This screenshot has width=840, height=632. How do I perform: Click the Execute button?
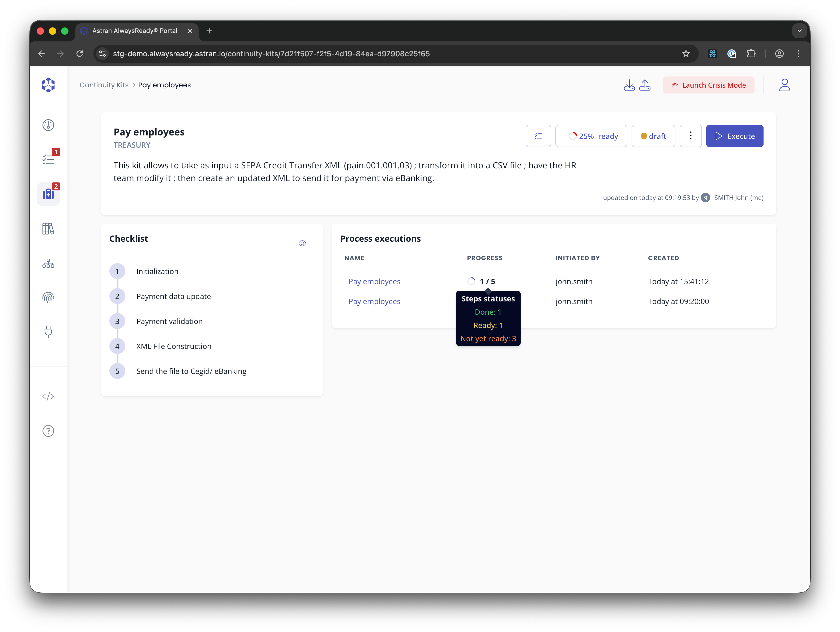click(x=734, y=136)
